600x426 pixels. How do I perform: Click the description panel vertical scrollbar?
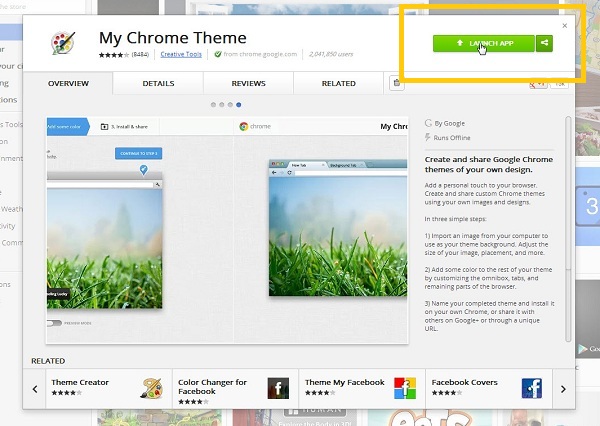pyautogui.click(x=569, y=200)
